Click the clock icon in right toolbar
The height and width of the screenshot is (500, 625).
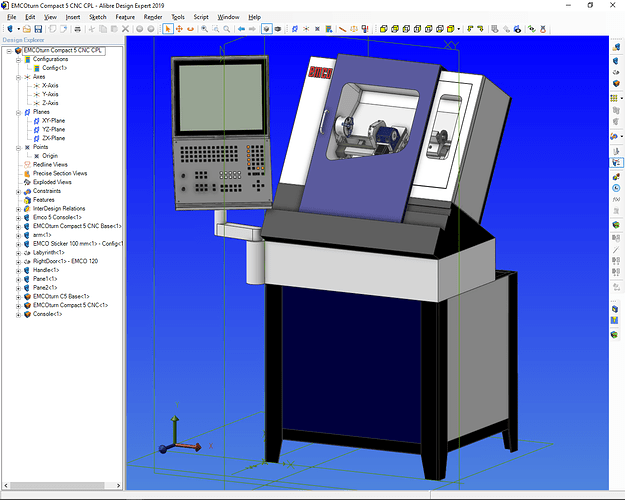tap(616, 188)
